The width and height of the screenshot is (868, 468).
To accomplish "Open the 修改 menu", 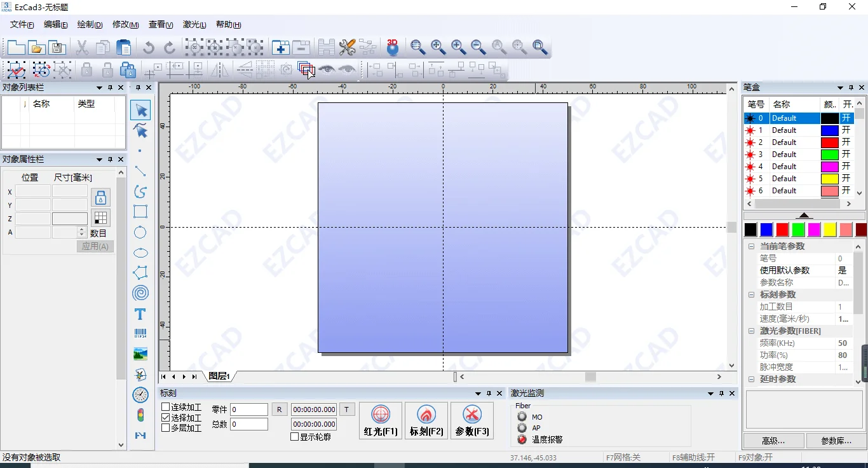I will click(125, 25).
